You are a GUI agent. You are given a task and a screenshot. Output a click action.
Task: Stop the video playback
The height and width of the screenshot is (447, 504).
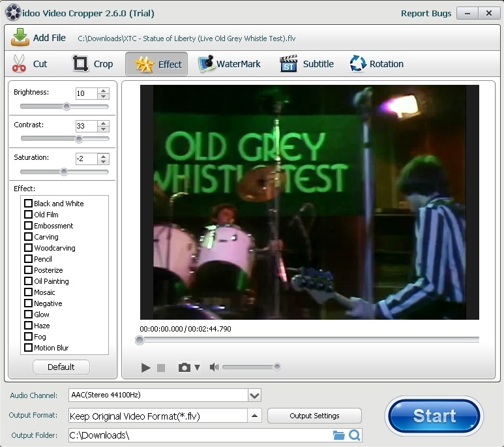161,367
